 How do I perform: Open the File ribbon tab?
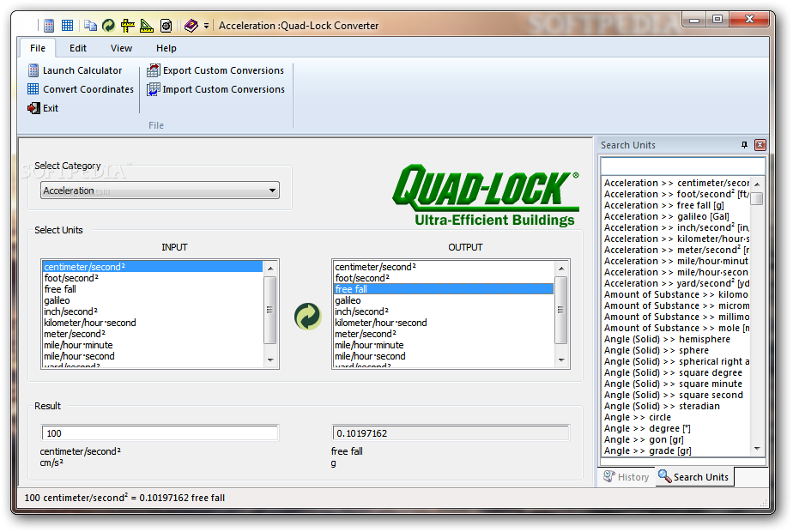coord(38,48)
